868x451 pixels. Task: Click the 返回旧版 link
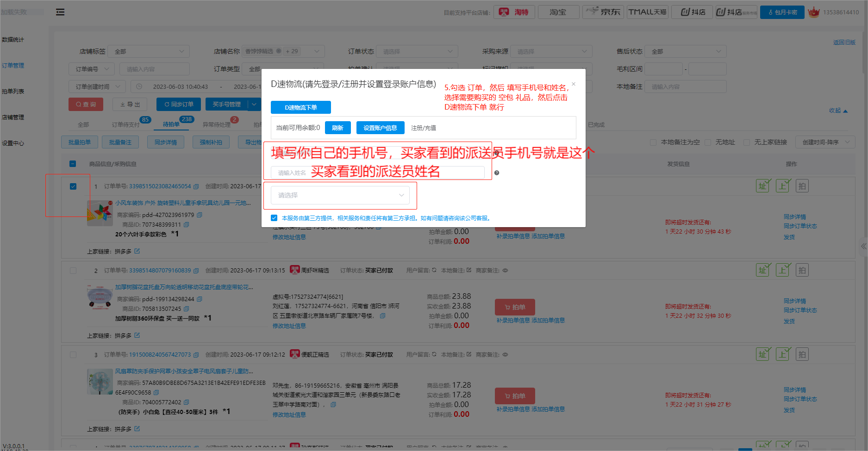pos(844,42)
